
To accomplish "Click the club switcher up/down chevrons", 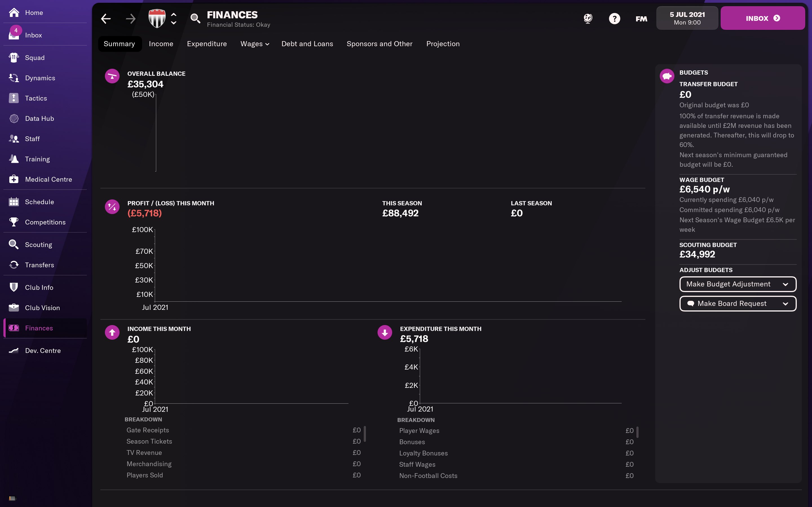I will point(174,18).
